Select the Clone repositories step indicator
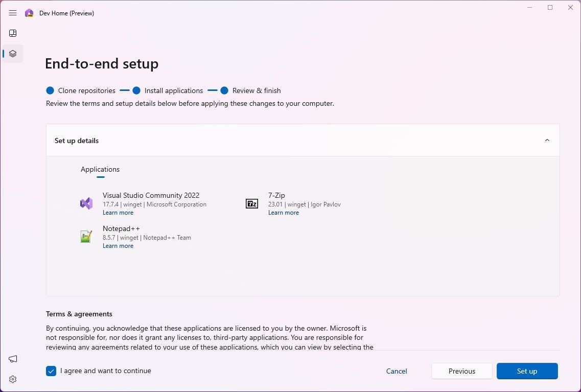This screenshot has width=581, height=392. (x=50, y=90)
